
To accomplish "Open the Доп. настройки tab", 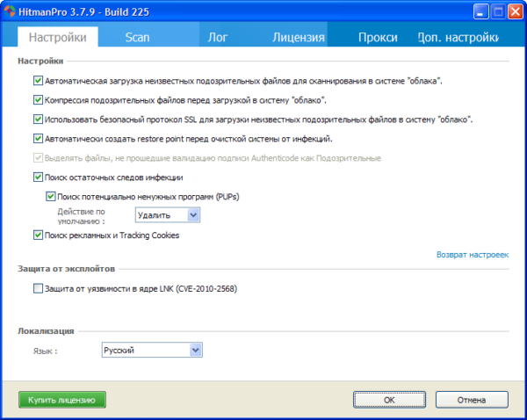I will point(458,38).
